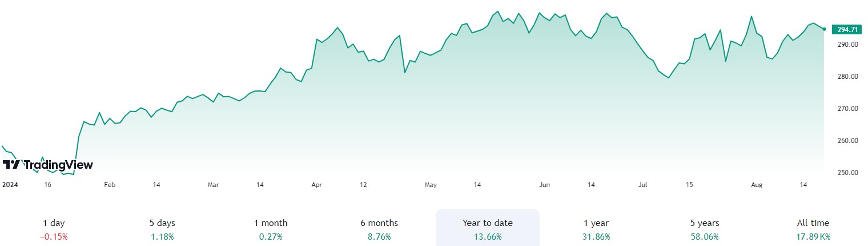Switch chart to 1 year range

(x=596, y=229)
